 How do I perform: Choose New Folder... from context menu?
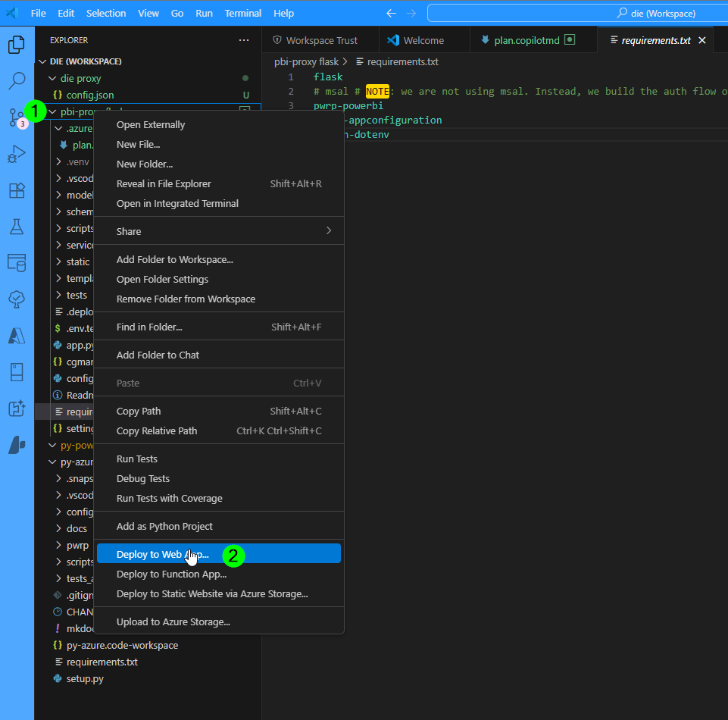point(219,164)
